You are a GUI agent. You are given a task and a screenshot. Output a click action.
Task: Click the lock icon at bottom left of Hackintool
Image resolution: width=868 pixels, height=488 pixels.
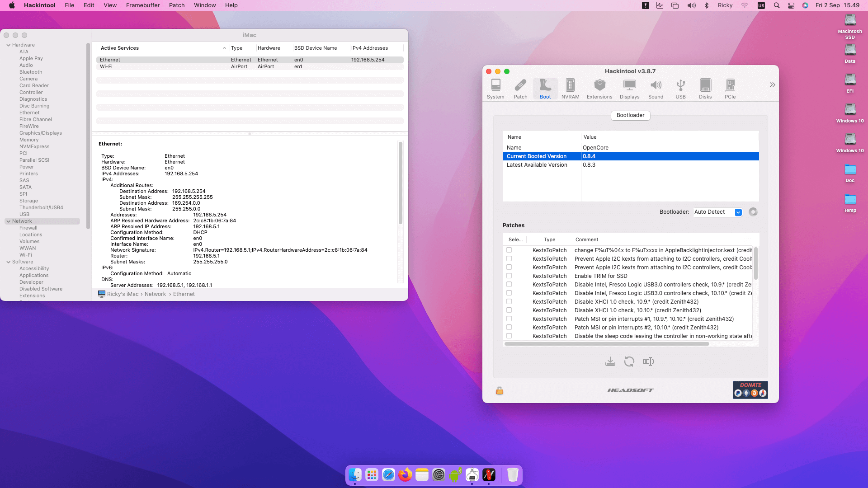[x=500, y=390]
